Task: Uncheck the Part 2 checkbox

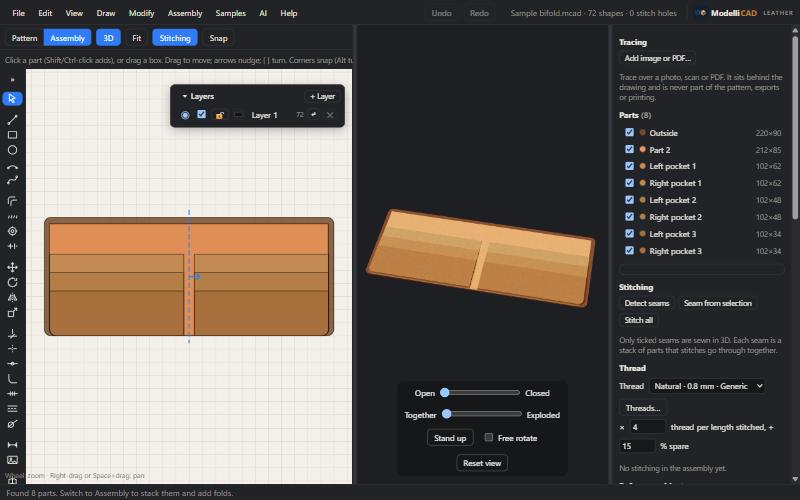Action: tap(630, 149)
